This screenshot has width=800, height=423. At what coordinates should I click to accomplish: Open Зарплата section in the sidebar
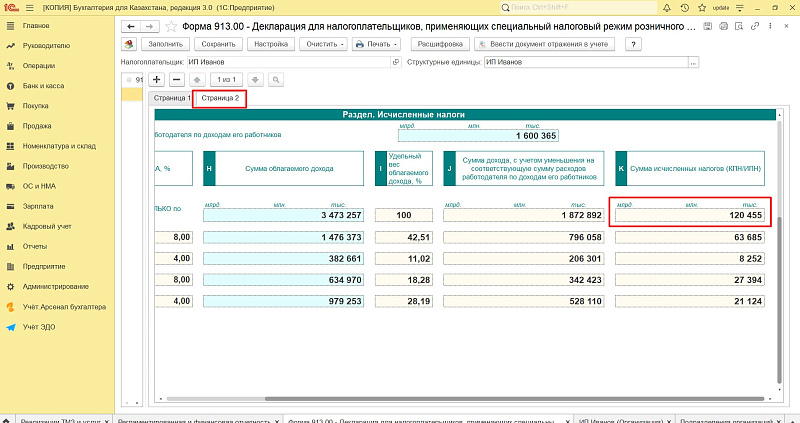pyautogui.click(x=38, y=206)
